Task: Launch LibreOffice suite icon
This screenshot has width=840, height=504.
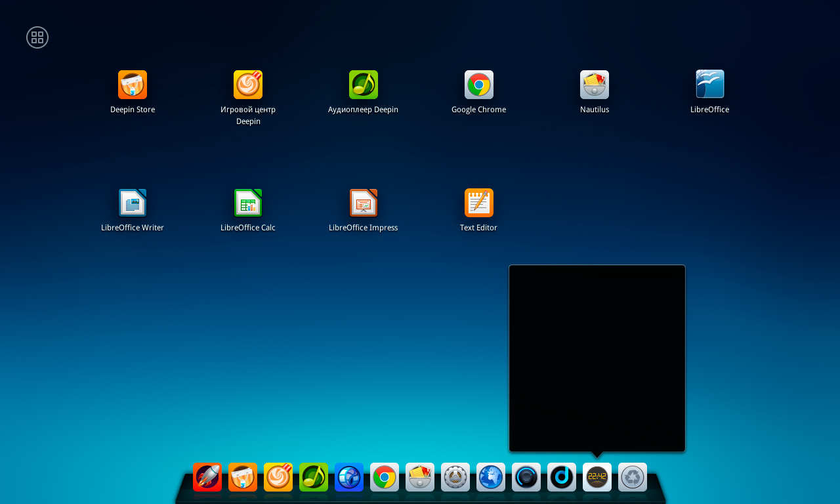Action: tap(710, 85)
